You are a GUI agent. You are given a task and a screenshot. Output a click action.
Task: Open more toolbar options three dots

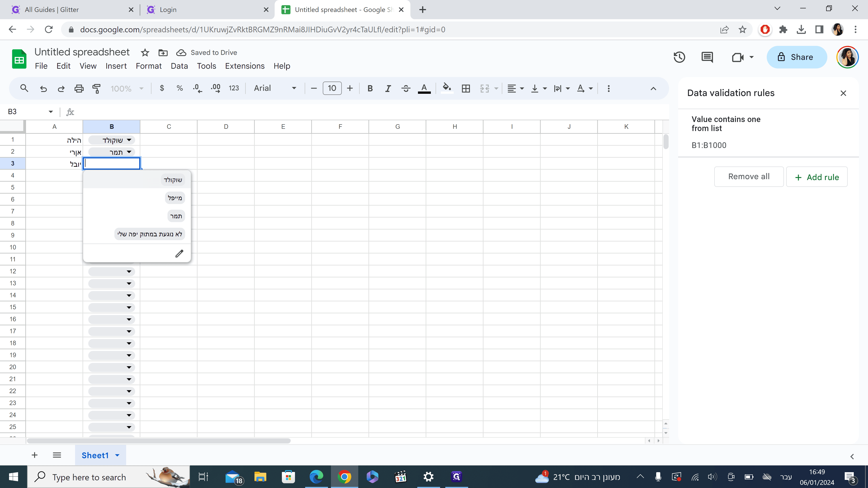[x=609, y=88]
